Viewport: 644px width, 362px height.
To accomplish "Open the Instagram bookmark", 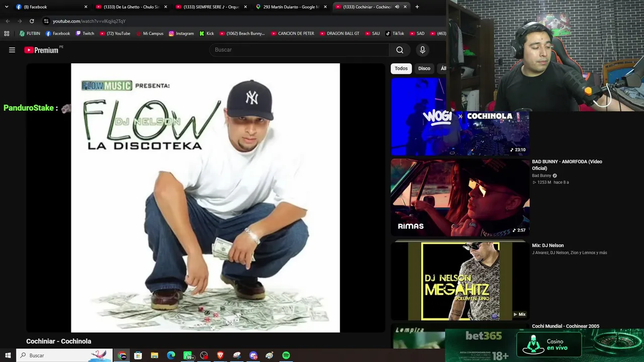I will pos(181,34).
